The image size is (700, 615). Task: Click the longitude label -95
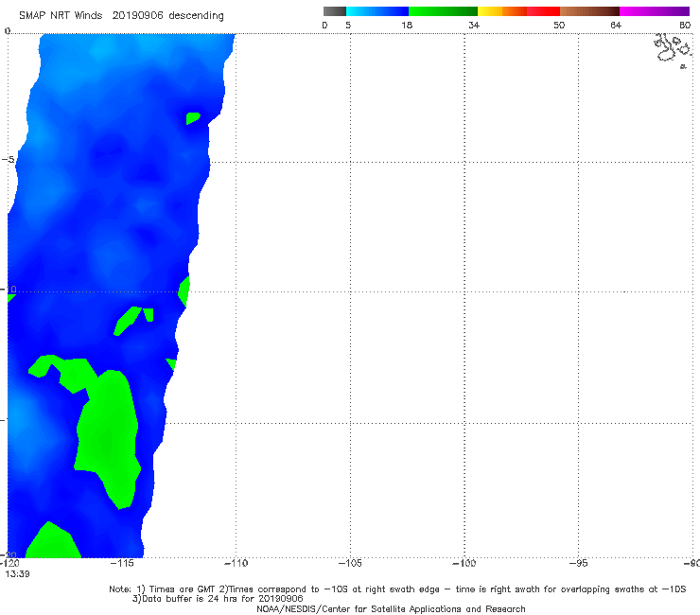coord(579,563)
